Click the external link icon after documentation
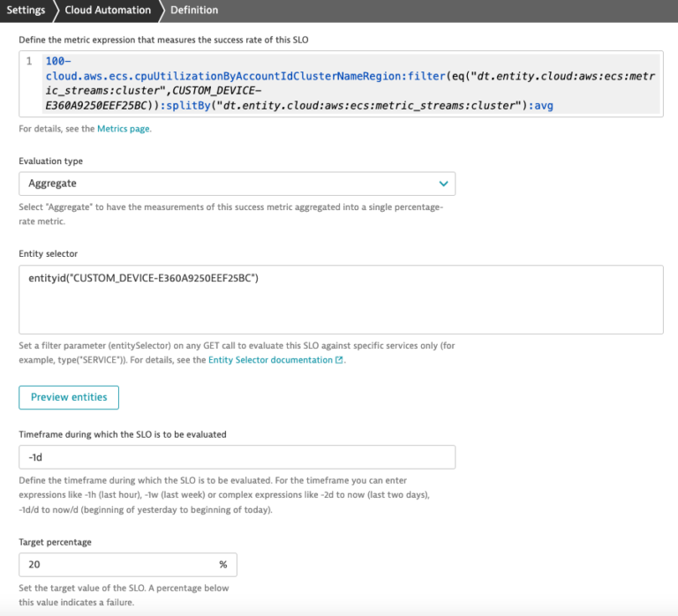This screenshot has width=678, height=616. pyautogui.click(x=339, y=360)
